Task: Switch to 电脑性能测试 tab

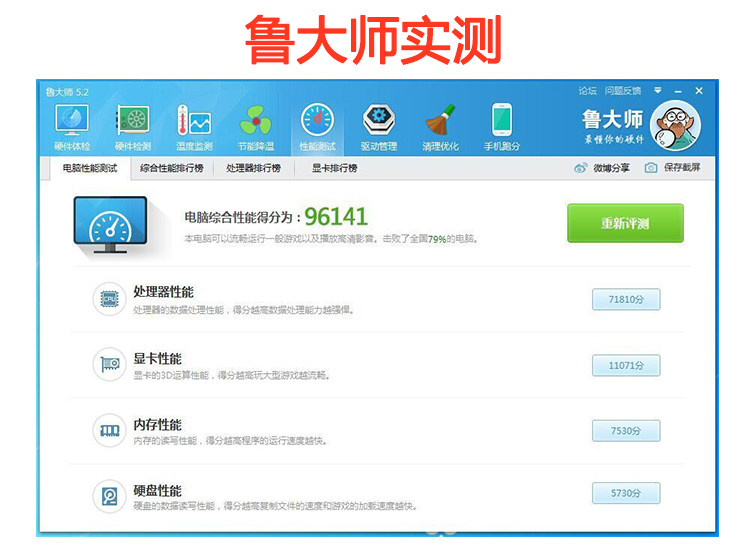Action: tap(90, 168)
